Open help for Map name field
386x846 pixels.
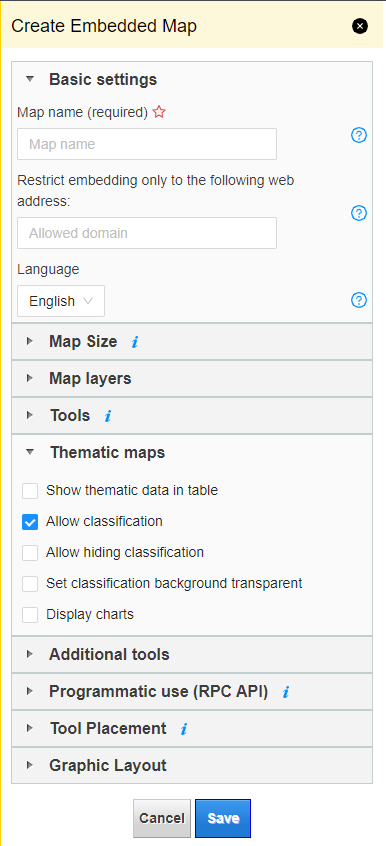point(359,135)
